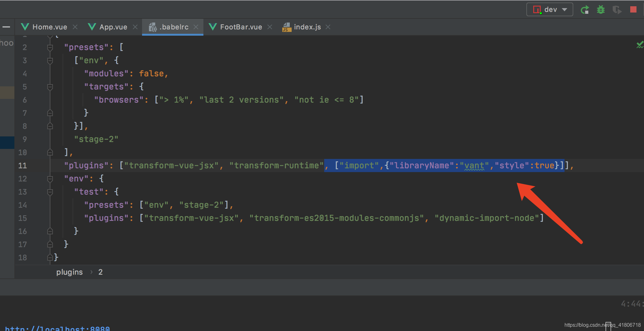Click the fold end marker on line 7
The width and height of the screenshot is (644, 331).
click(50, 113)
